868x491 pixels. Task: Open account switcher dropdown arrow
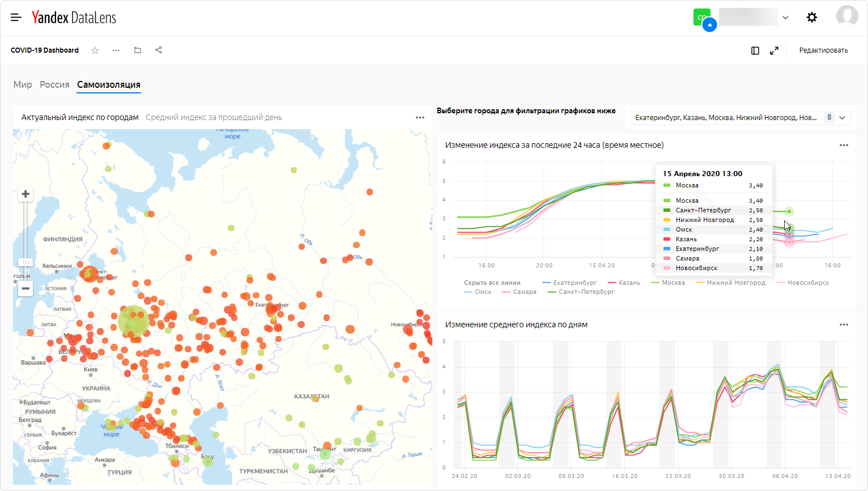point(785,18)
